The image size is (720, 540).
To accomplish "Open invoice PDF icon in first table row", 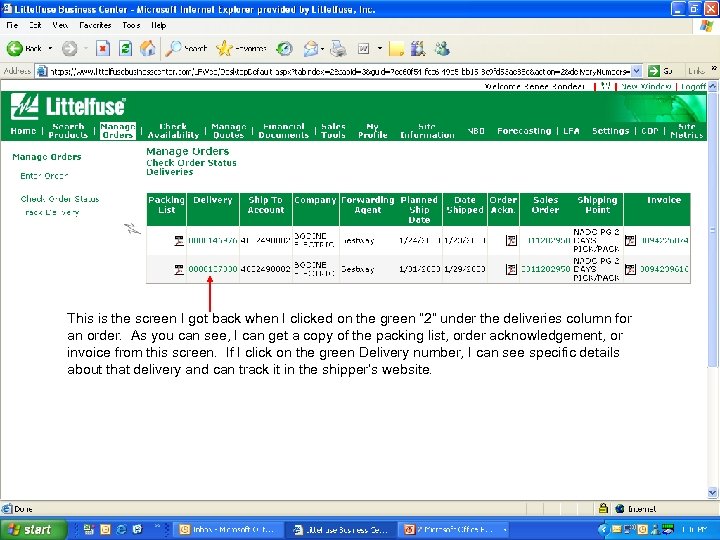I will click(630, 240).
